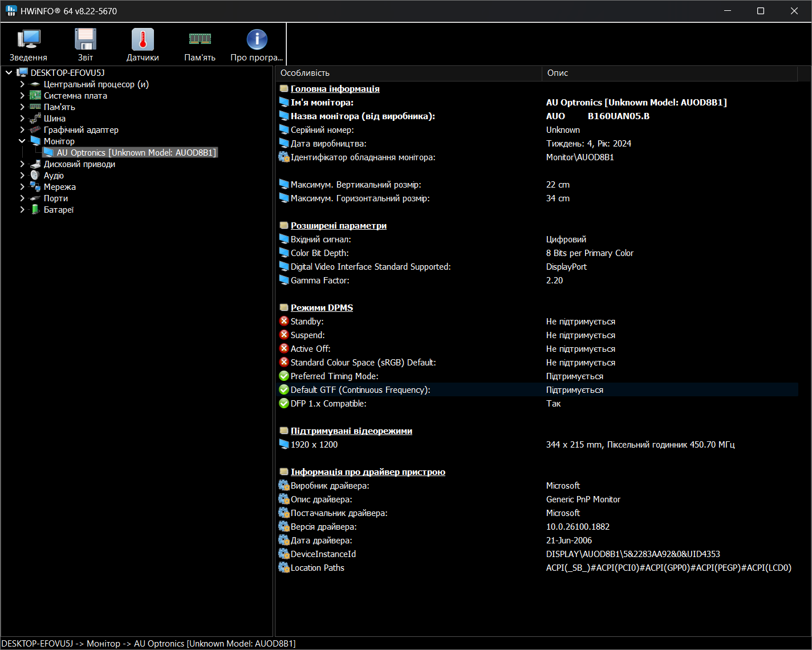
Task: Click the gear icon beside Версія драйвера
Action: coord(284,526)
